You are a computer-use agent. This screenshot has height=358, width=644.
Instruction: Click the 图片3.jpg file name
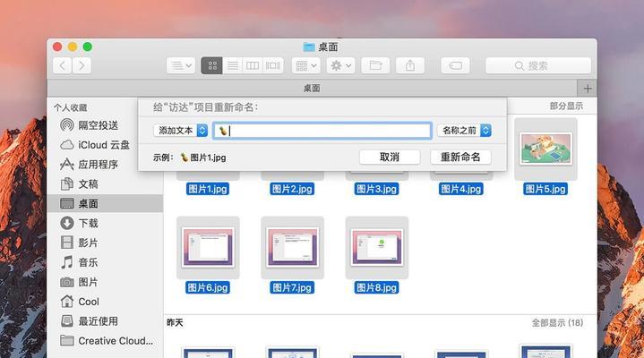[x=376, y=189]
